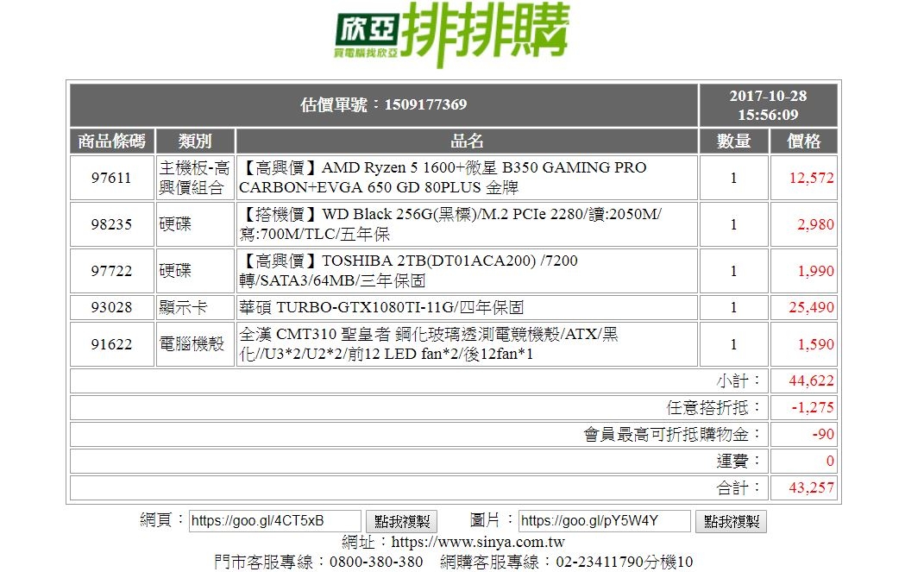
Task: Click the 顯示卡 category cell
Action: tap(195, 307)
